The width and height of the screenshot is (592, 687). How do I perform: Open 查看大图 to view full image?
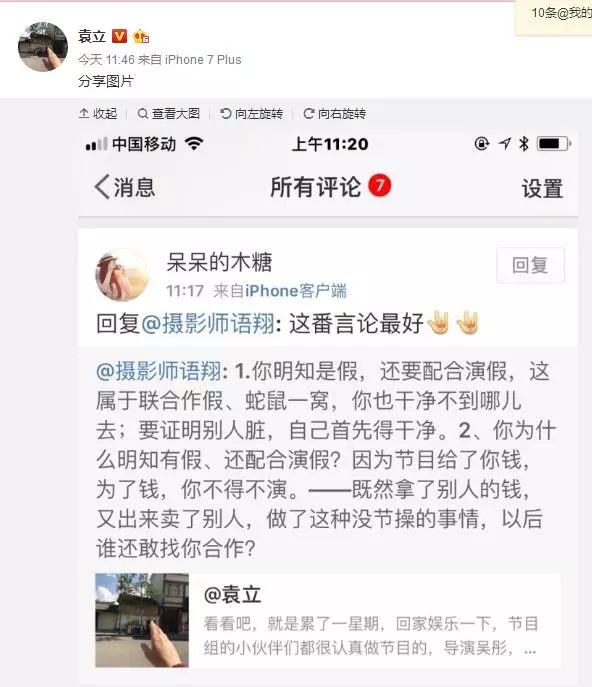pos(169,114)
